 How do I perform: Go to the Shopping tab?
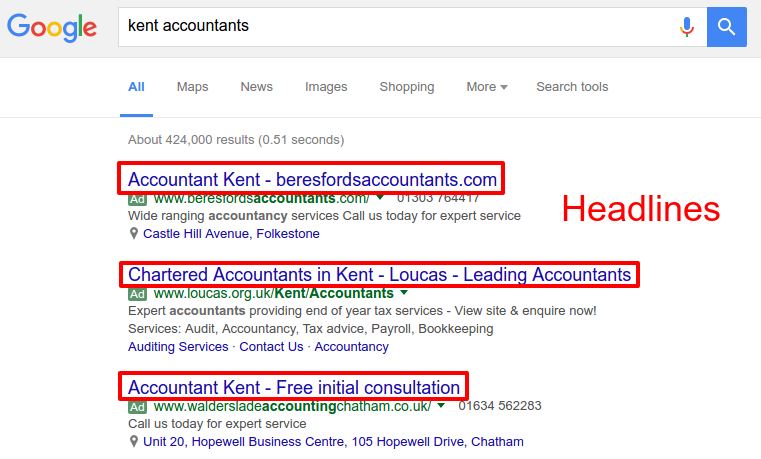pyautogui.click(x=407, y=87)
